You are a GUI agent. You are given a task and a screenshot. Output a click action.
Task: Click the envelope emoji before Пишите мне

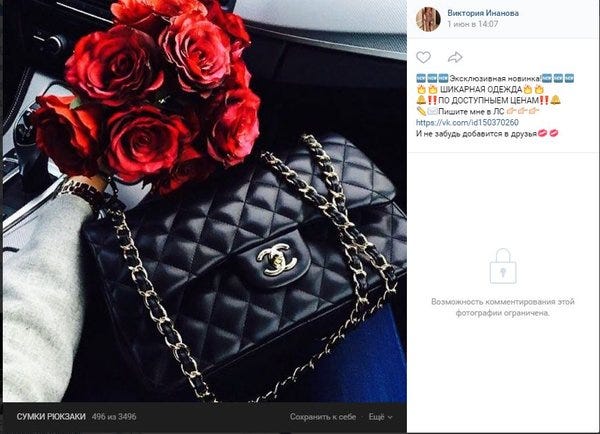[432, 112]
